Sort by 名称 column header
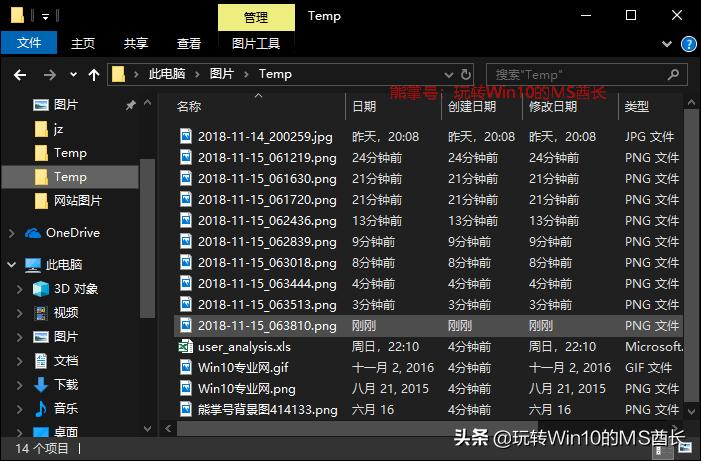 [x=189, y=107]
